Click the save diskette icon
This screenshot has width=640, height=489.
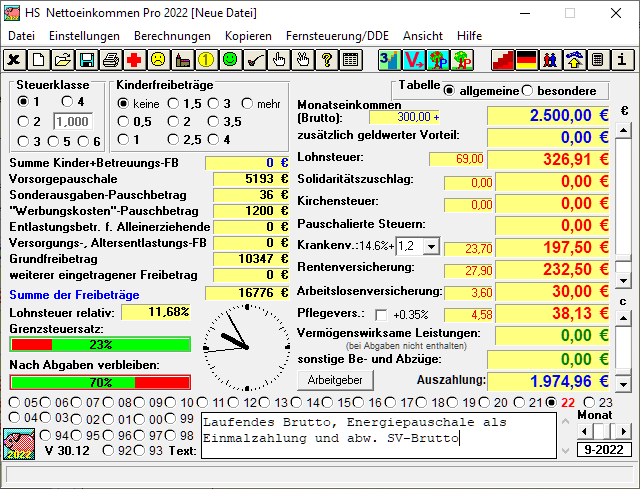[x=87, y=60]
